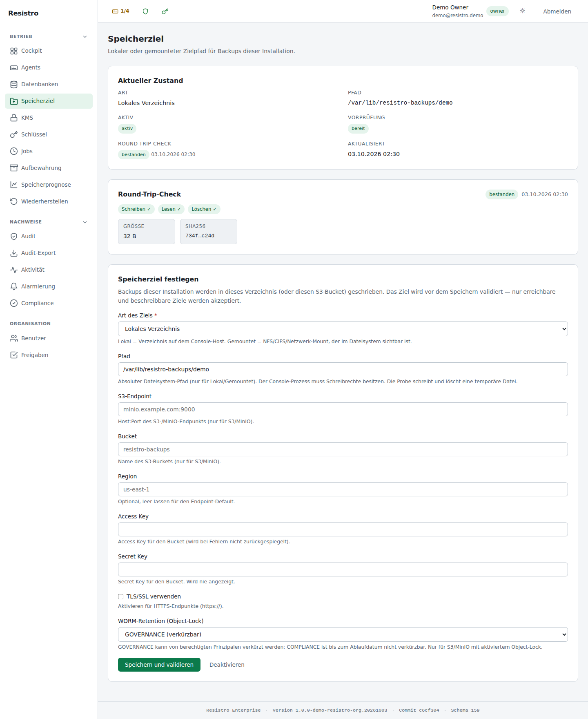
Task: Click the Audit-Export download icon
Action: coord(14,253)
